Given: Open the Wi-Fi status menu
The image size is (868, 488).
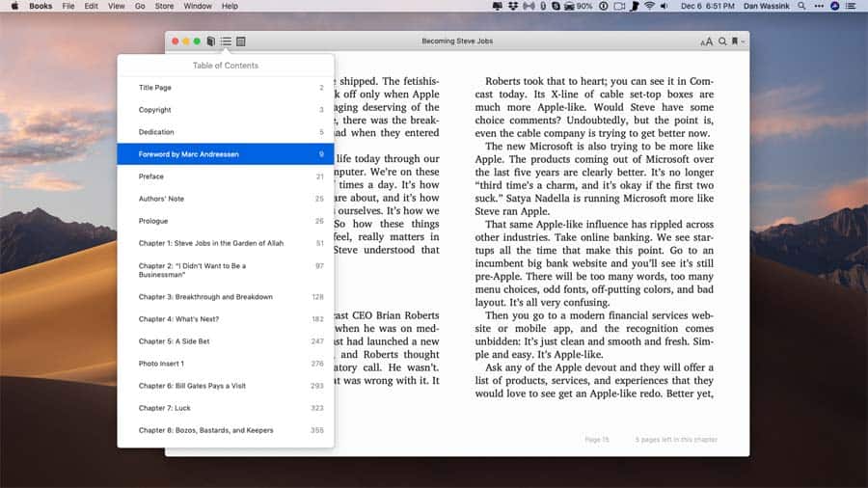Looking at the screenshot, I should point(650,6).
